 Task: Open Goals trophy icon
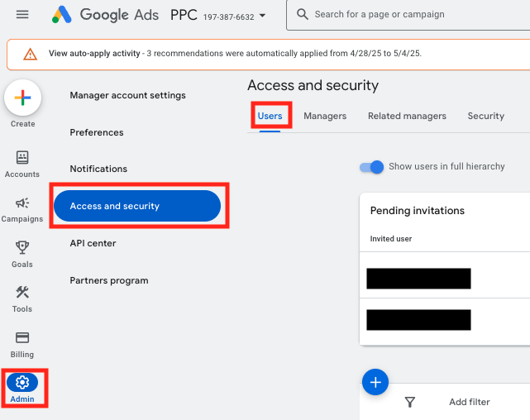tap(22, 247)
